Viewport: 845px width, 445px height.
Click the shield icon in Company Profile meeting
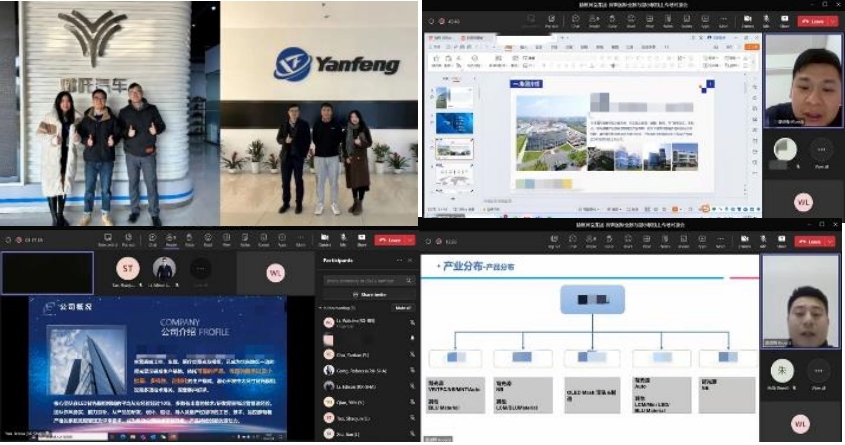pyautogui.click(x=8, y=240)
